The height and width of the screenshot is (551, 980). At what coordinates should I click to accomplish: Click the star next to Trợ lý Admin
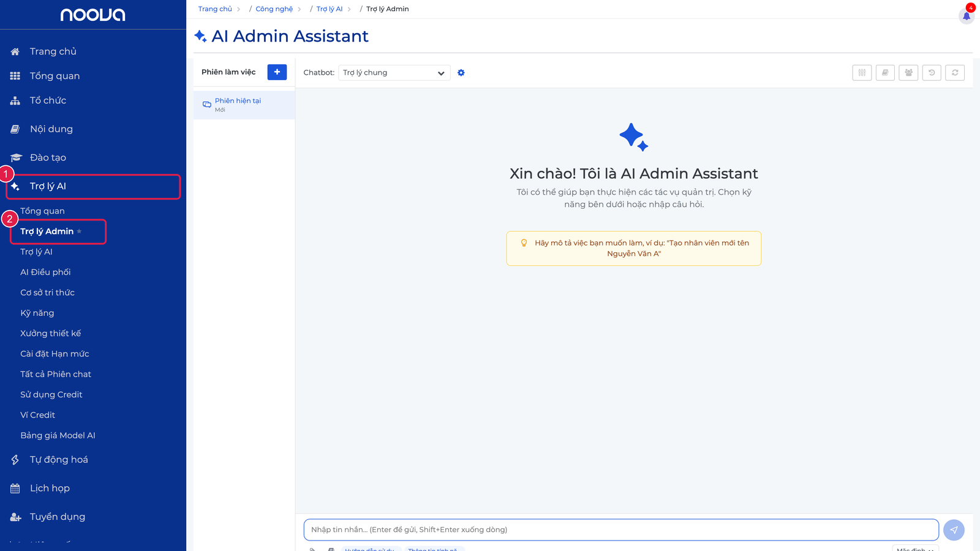79,231
